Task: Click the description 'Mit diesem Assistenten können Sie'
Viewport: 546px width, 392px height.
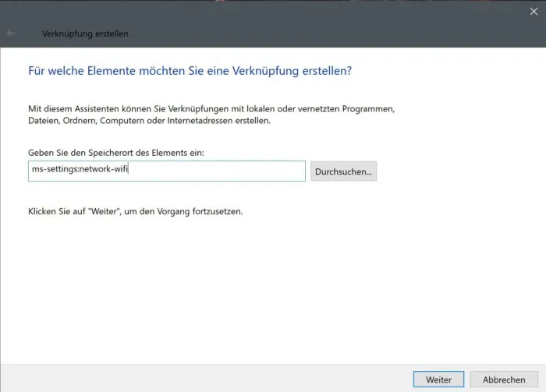Action: pyautogui.click(x=97, y=109)
